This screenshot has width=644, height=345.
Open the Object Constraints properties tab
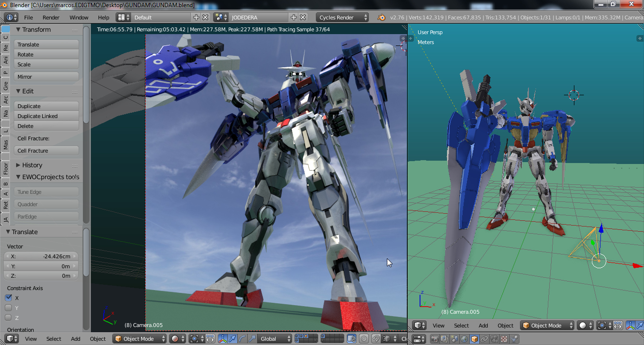485,339
